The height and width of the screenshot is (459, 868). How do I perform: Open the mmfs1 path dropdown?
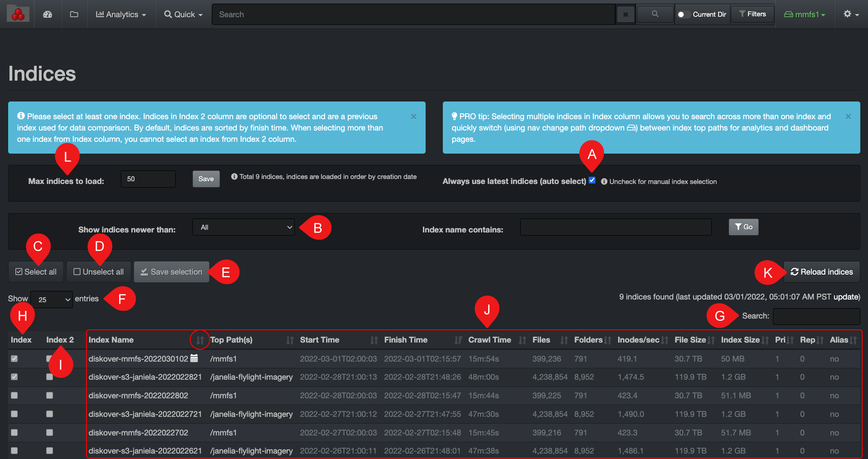pyautogui.click(x=805, y=14)
